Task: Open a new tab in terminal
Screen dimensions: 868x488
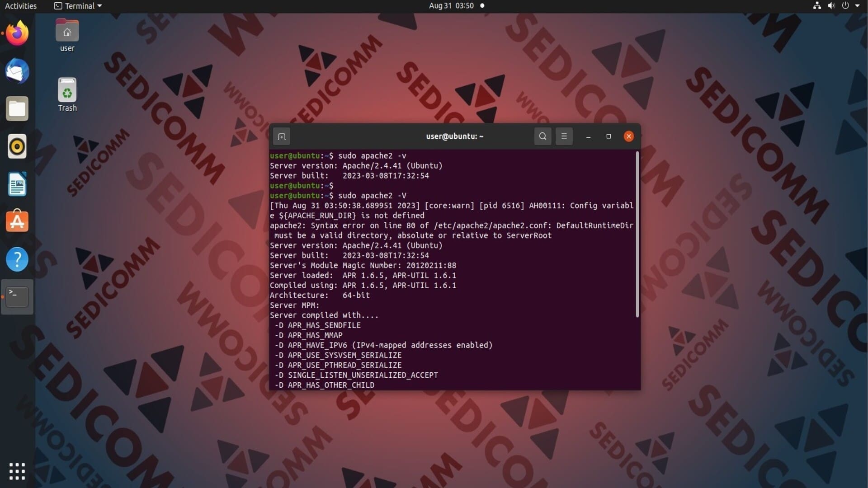Action: tap(282, 136)
